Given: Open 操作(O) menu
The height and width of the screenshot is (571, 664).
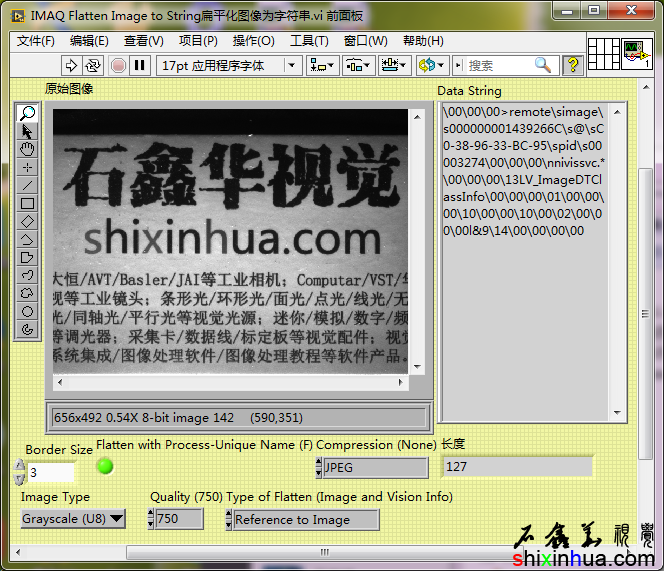Looking at the screenshot, I should [x=254, y=41].
